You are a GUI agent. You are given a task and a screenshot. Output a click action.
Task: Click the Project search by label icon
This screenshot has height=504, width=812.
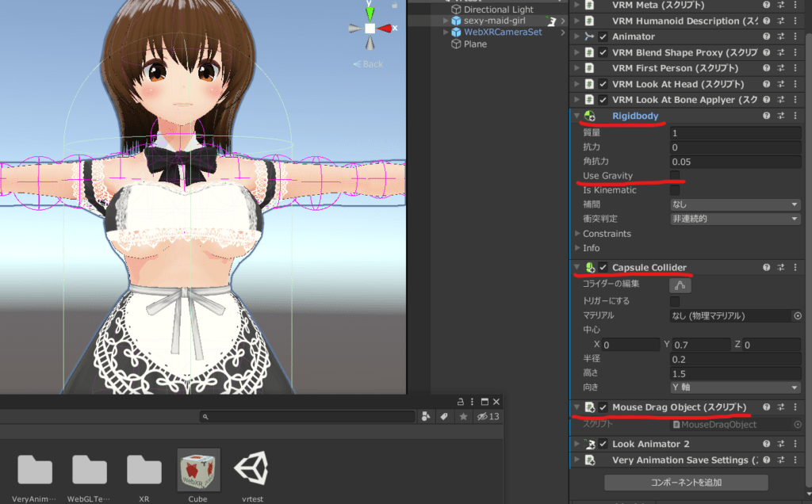(444, 417)
